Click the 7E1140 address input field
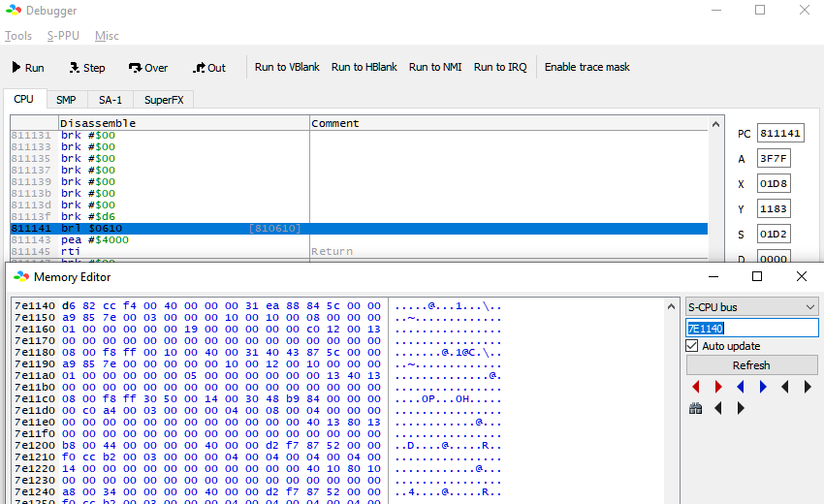The width and height of the screenshot is (824, 504). click(752, 329)
